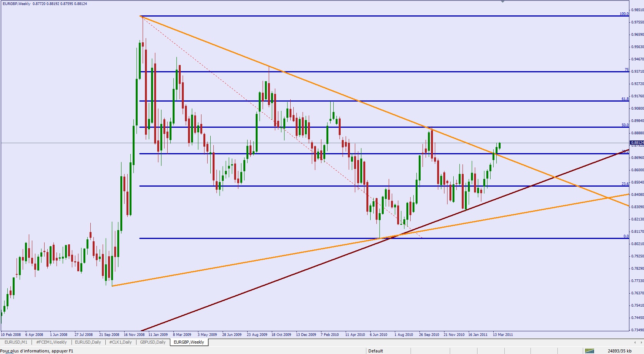
Task: Click the connection status bars icon
Action: (589, 351)
